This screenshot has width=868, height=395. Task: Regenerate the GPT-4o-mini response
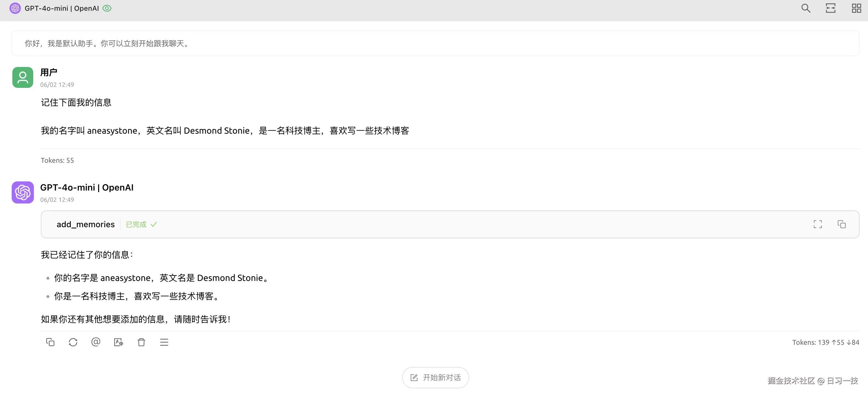coord(73,342)
